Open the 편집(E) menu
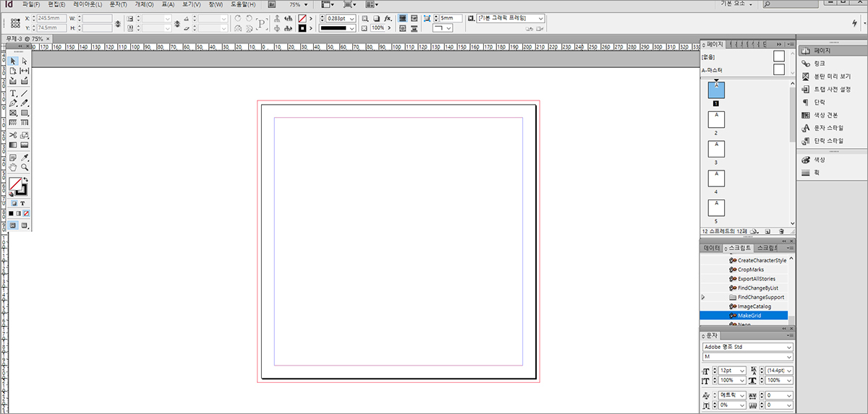Image resolution: width=868 pixels, height=414 pixels. (x=55, y=4)
